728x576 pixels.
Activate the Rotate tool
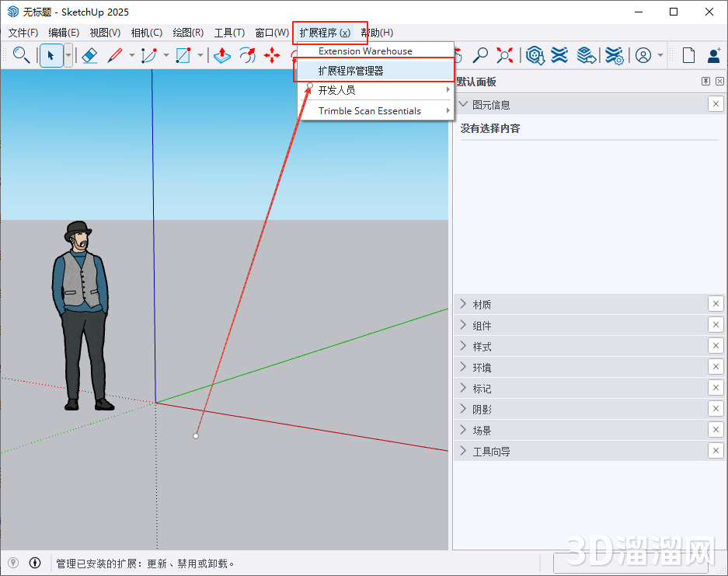tap(247, 55)
